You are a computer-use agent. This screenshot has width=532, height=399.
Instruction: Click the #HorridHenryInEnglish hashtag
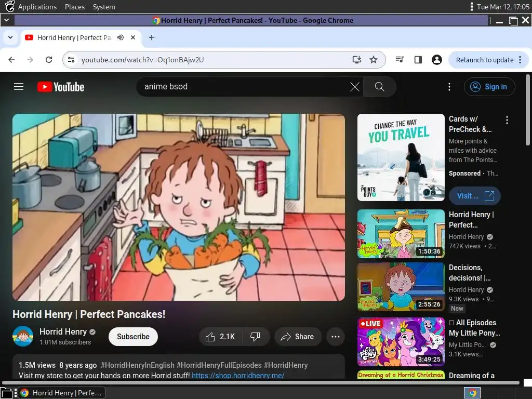137,365
